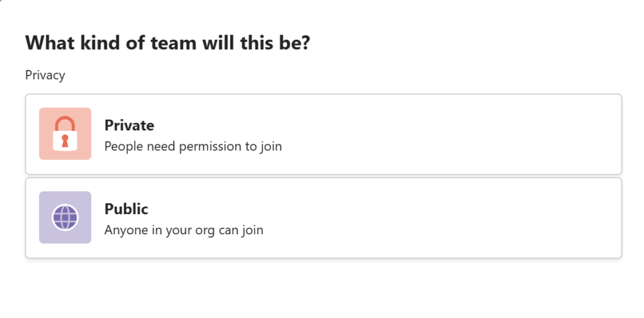Select the lavender square tile behind the globe
Screen dimensions: 644x318
coord(65,217)
